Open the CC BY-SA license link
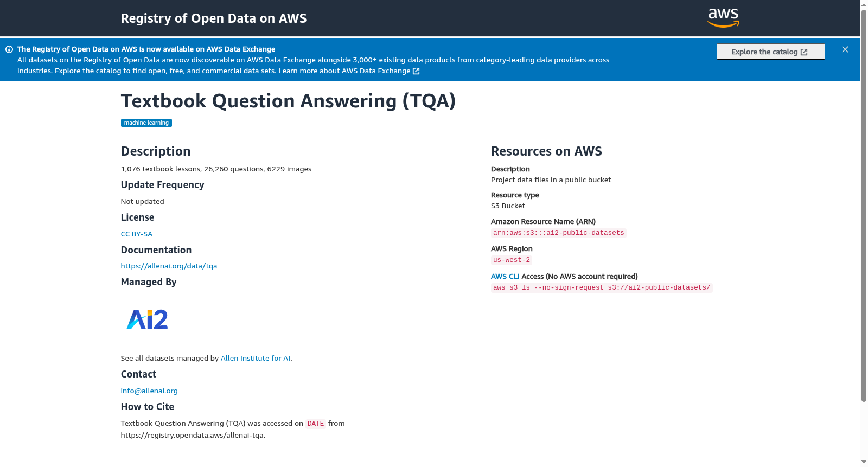868x467 pixels. 137,234
